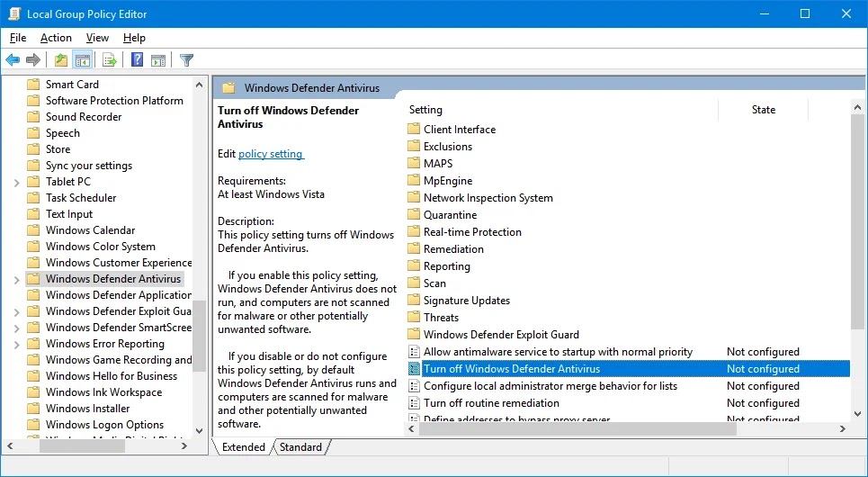Image resolution: width=868 pixels, height=477 pixels.
Task: Select Windows Defender Exploit Guard in settings list
Action: 501,335
